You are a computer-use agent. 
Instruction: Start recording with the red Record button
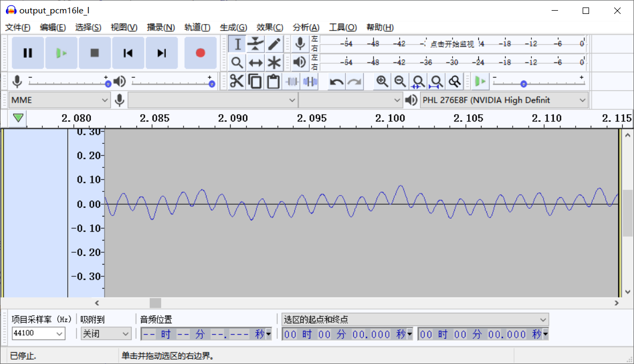click(200, 53)
